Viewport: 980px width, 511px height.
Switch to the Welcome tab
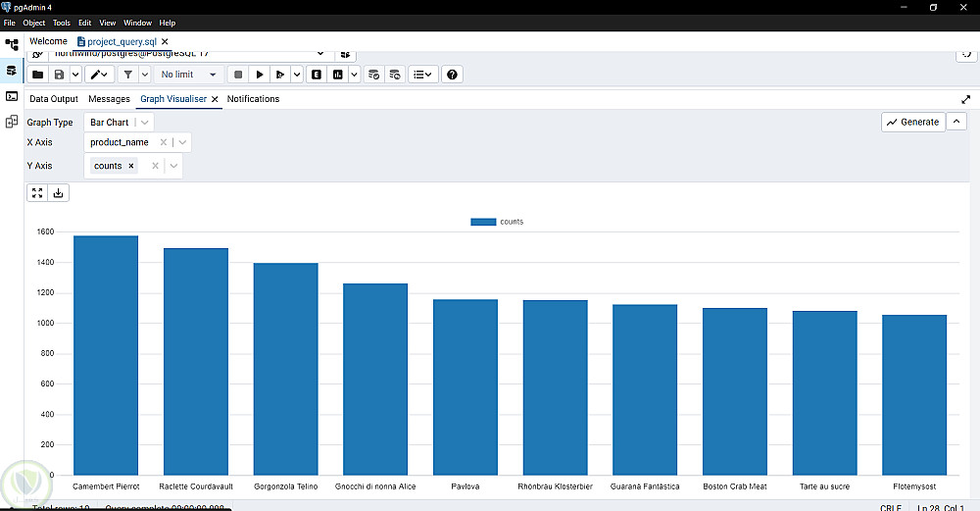pos(48,41)
